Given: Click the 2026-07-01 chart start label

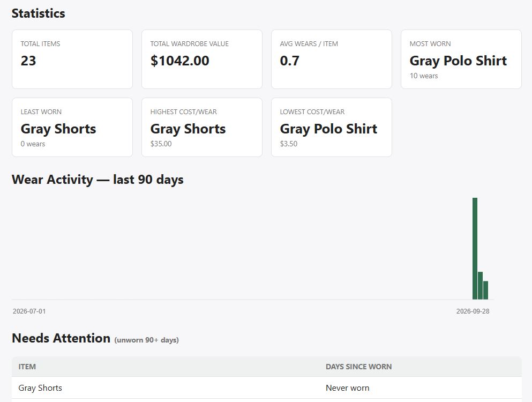Looking at the screenshot, I should pos(29,311).
